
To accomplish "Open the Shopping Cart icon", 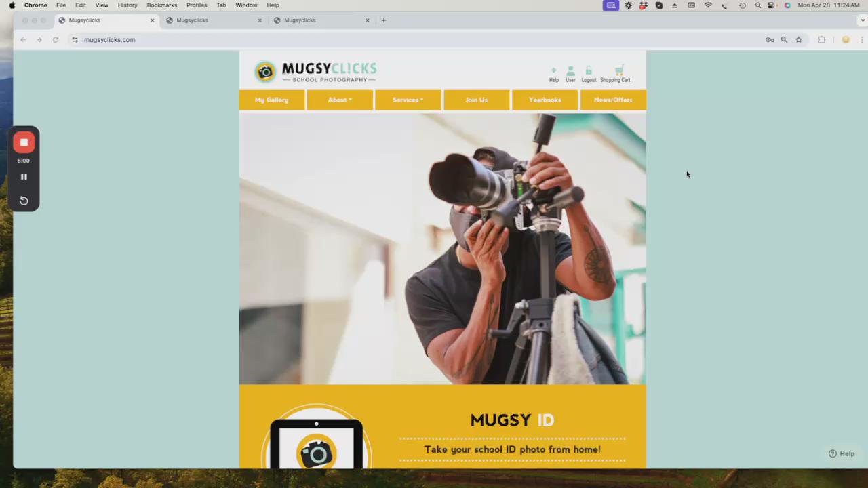I will [x=616, y=74].
